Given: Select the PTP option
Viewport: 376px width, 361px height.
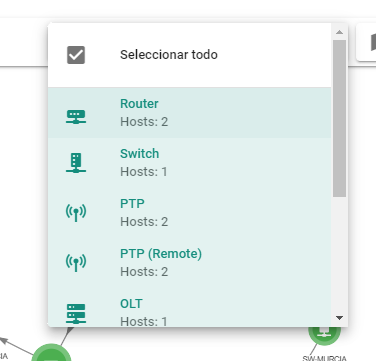Looking at the screenshot, I should pos(189,213).
